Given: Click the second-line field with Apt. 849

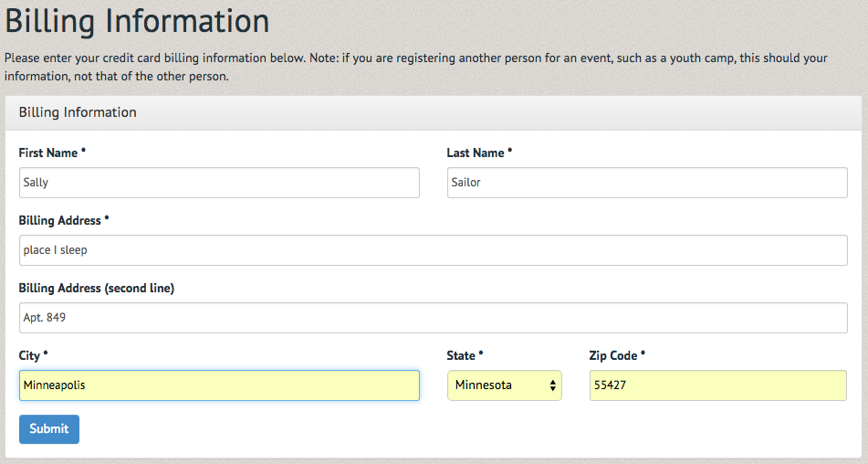Looking at the screenshot, I should pyautogui.click(x=433, y=318).
